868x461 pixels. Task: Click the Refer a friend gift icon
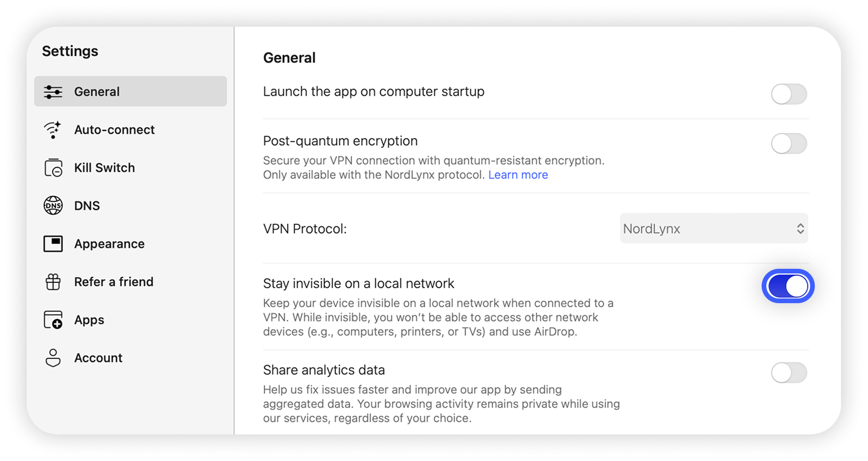(x=53, y=282)
